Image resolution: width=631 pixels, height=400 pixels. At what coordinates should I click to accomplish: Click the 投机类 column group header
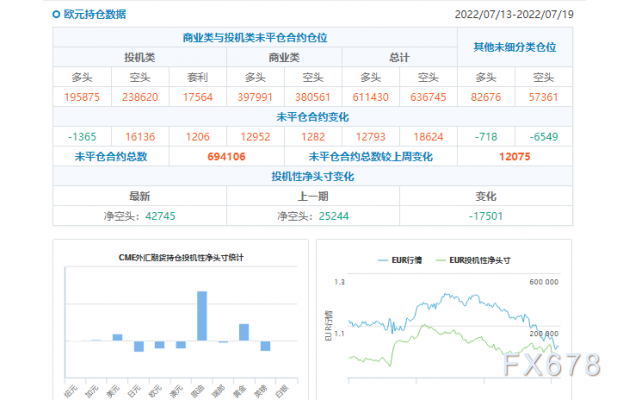click(x=139, y=58)
